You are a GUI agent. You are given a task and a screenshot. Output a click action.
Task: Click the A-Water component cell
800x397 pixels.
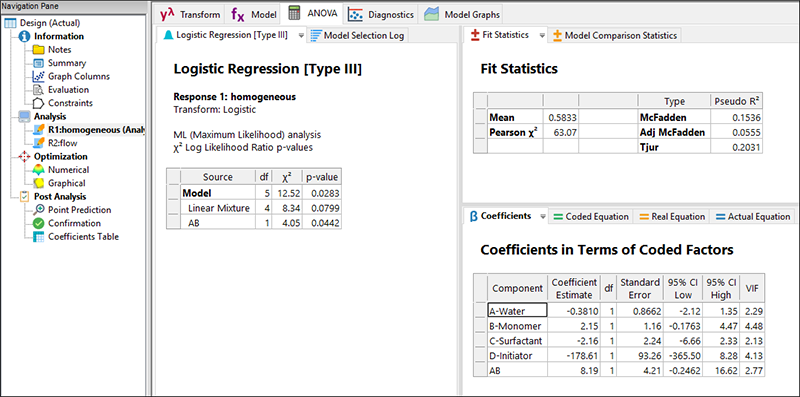[517, 311]
